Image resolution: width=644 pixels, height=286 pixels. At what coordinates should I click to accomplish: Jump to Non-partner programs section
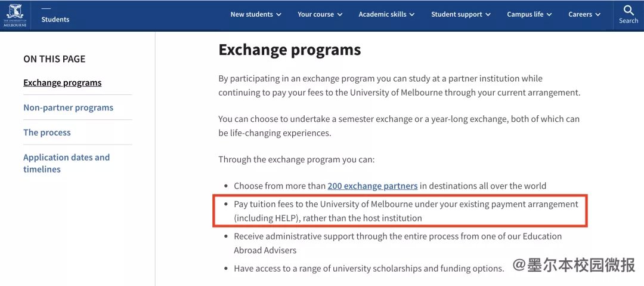point(68,108)
